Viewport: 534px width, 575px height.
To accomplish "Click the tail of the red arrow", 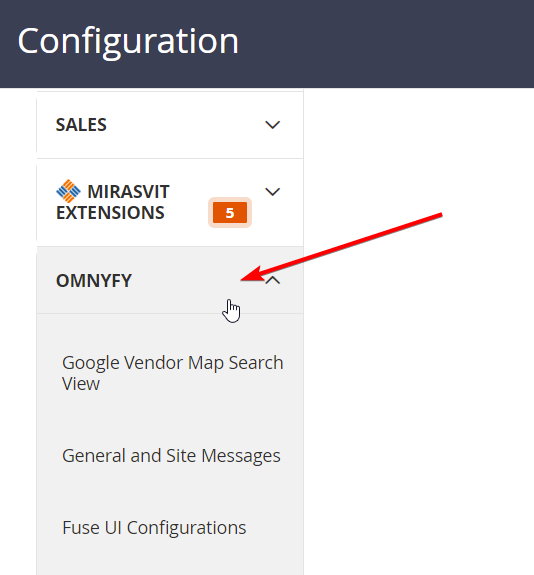I will tap(438, 215).
